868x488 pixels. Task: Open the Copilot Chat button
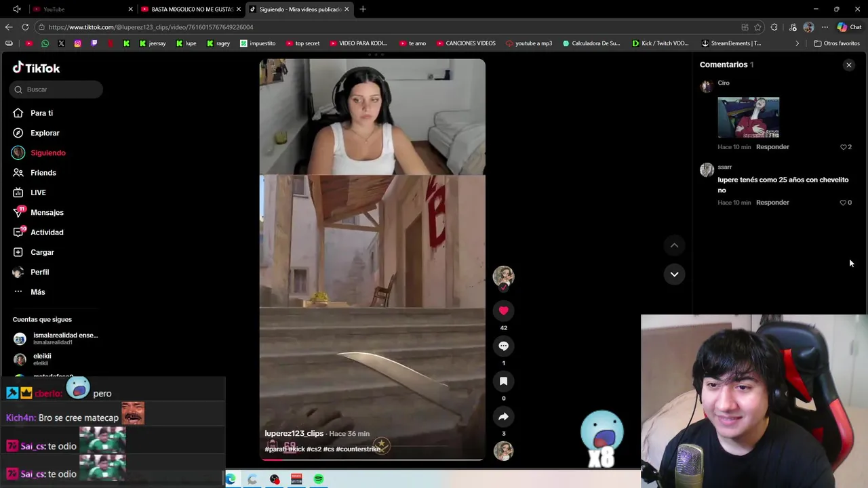pyautogui.click(x=849, y=27)
